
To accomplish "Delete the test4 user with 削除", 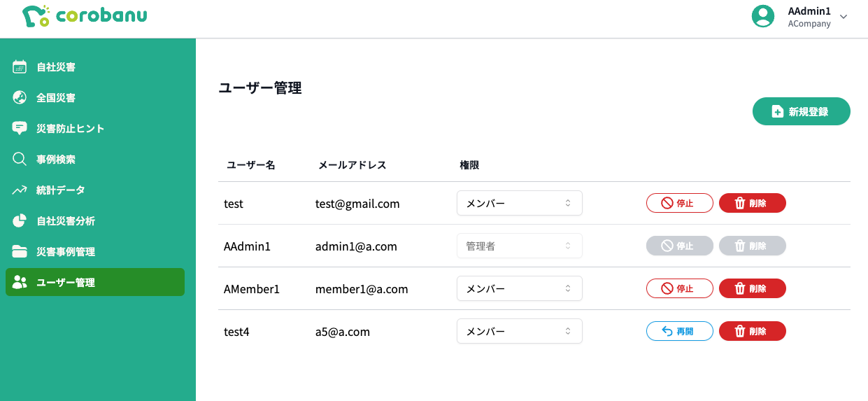I will [x=752, y=331].
